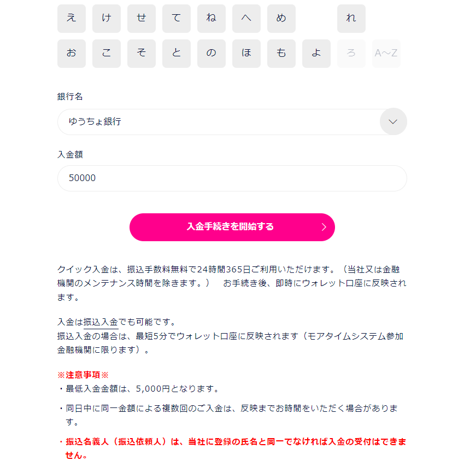Choose the こ kana filter key

(x=107, y=54)
